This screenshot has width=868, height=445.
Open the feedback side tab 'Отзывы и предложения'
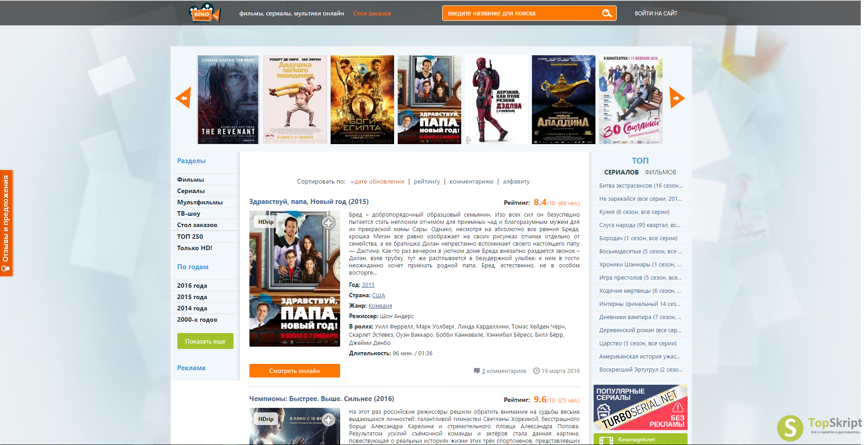click(6, 223)
